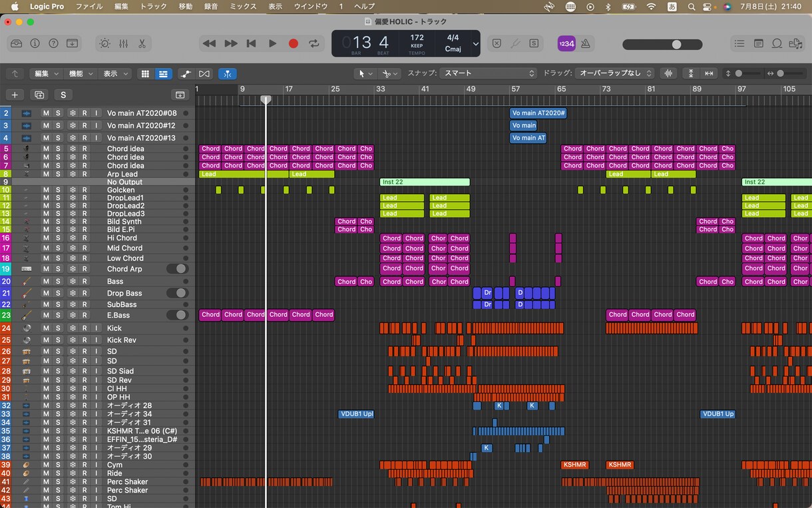This screenshot has width=812, height=508.
Task: Select the Inst 22 region at bar 33
Action: coord(425,182)
